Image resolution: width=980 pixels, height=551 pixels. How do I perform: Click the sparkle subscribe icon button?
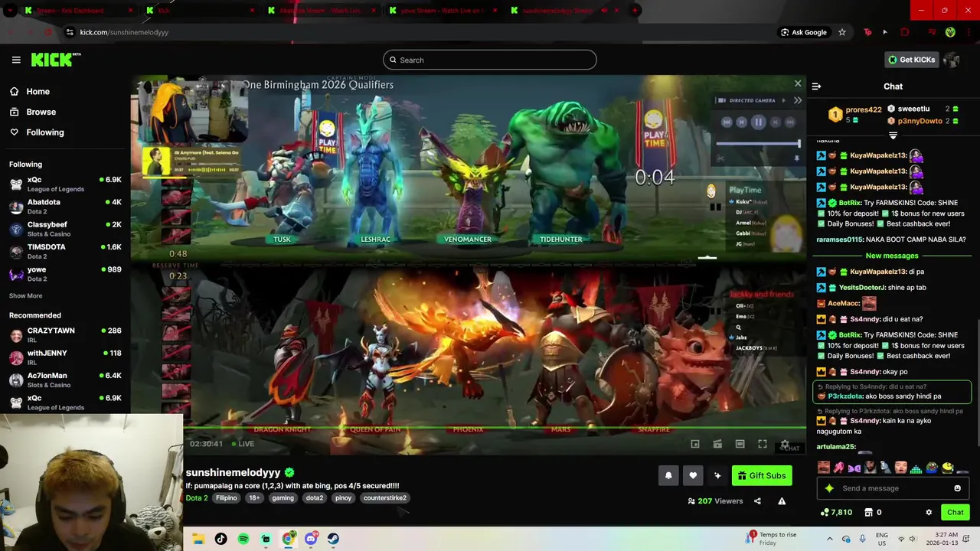point(717,475)
